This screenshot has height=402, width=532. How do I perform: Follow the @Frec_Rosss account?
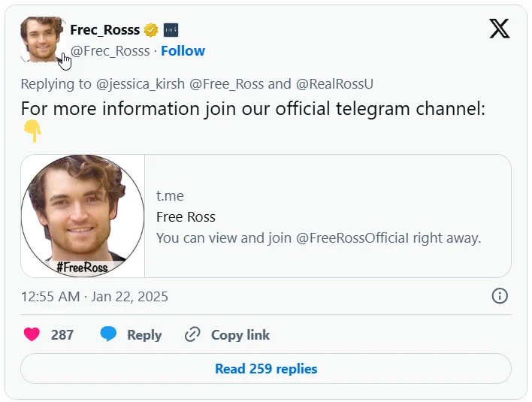tap(183, 51)
